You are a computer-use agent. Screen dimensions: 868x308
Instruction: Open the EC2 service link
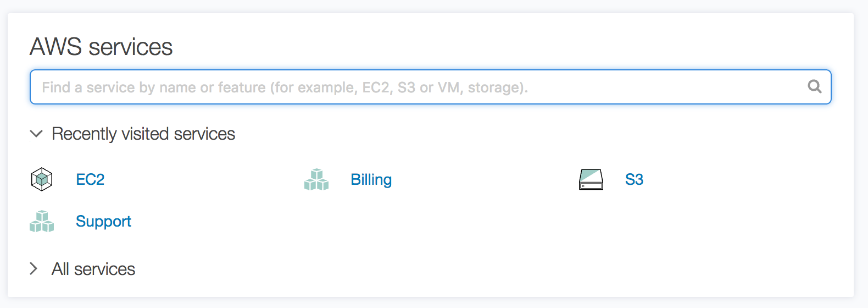(90, 179)
